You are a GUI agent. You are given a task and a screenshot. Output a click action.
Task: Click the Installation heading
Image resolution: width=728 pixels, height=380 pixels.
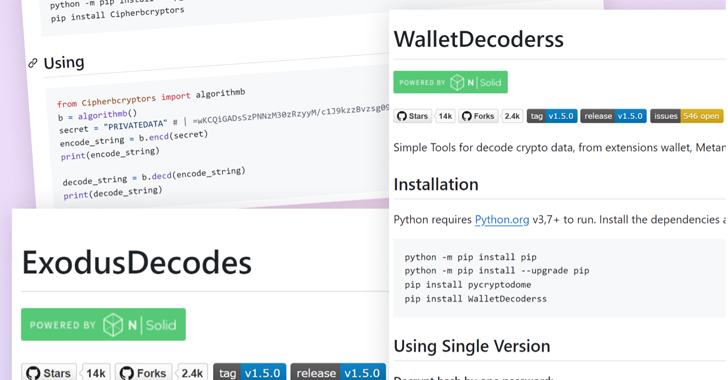click(436, 184)
